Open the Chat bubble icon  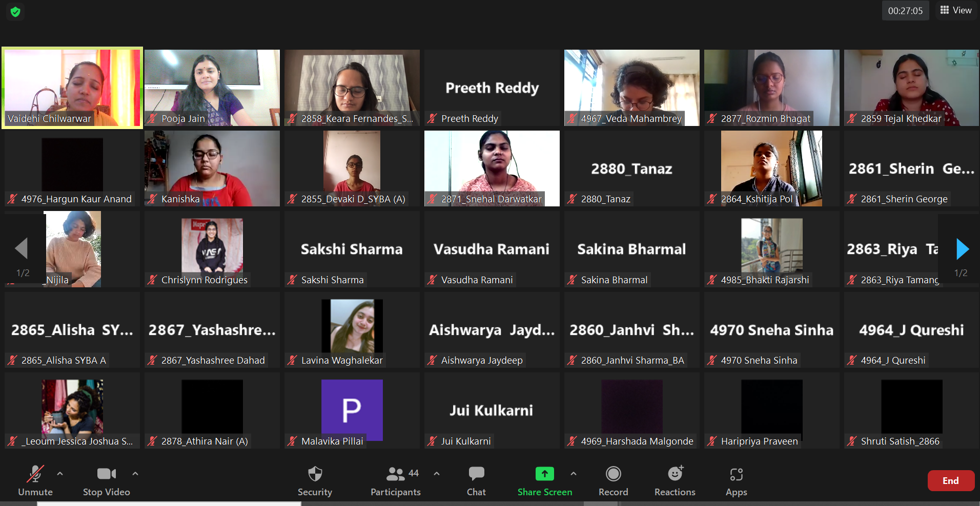476,474
